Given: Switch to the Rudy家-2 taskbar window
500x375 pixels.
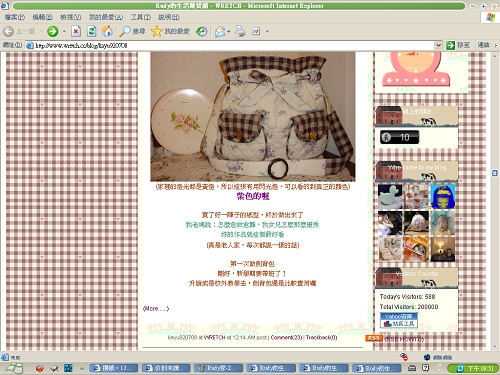Looking at the screenshot, I should pyautogui.click(x=218, y=368).
